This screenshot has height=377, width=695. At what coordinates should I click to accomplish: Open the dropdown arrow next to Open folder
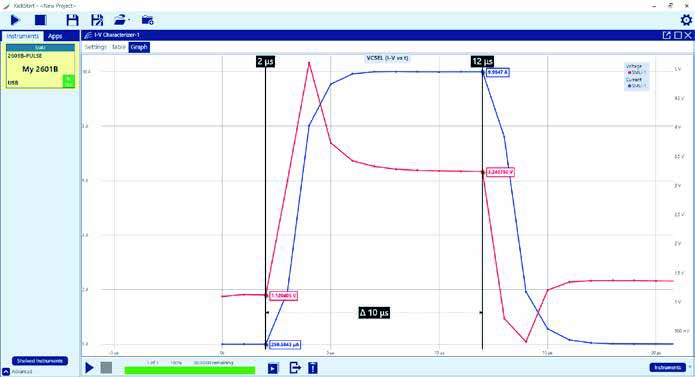[x=129, y=20]
